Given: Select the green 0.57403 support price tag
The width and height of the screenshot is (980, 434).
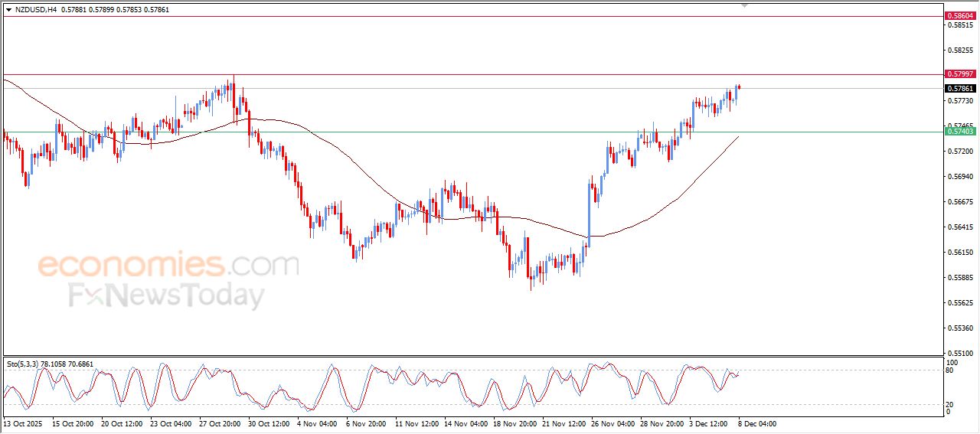Looking at the screenshot, I should 959,132.
